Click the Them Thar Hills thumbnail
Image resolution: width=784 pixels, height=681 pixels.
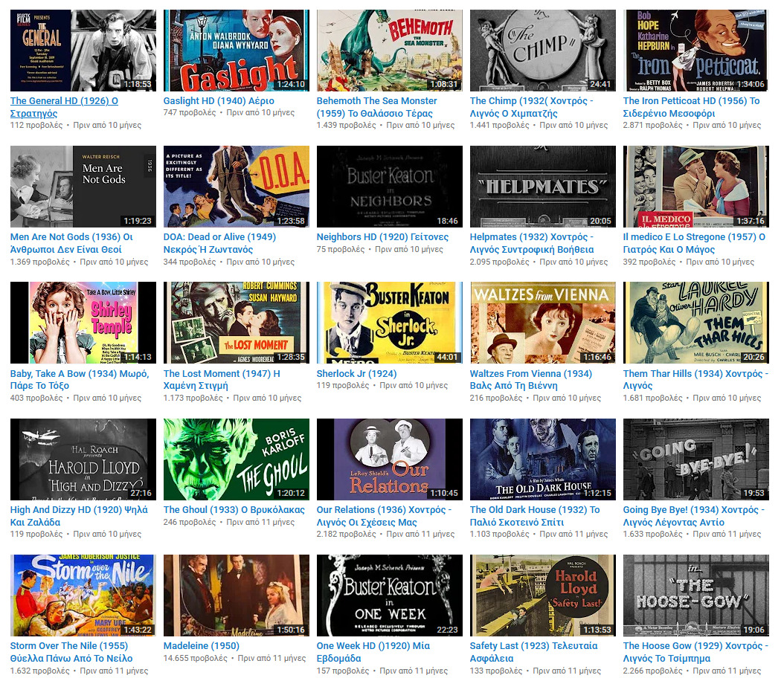(696, 322)
